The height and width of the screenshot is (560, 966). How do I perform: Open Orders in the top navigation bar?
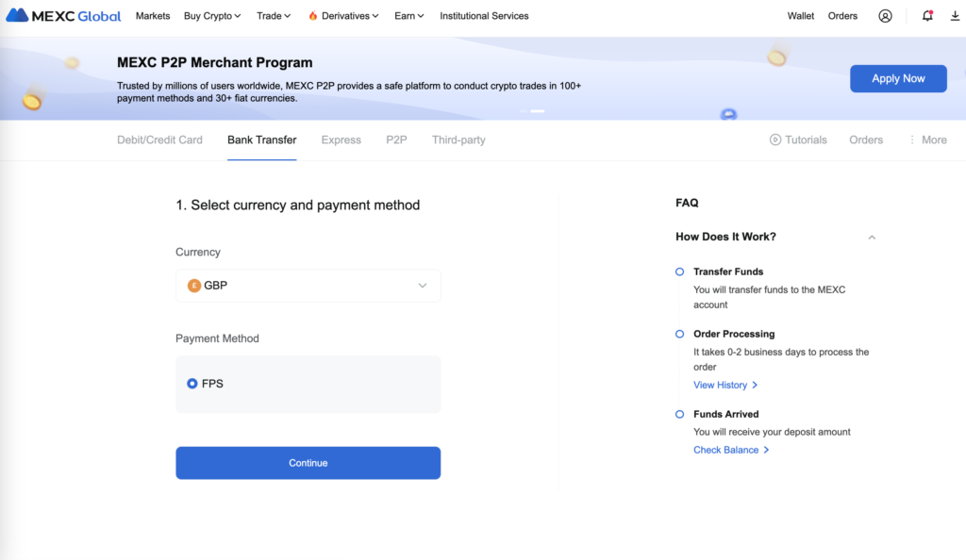pyautogui.click(x=842, y=16)
